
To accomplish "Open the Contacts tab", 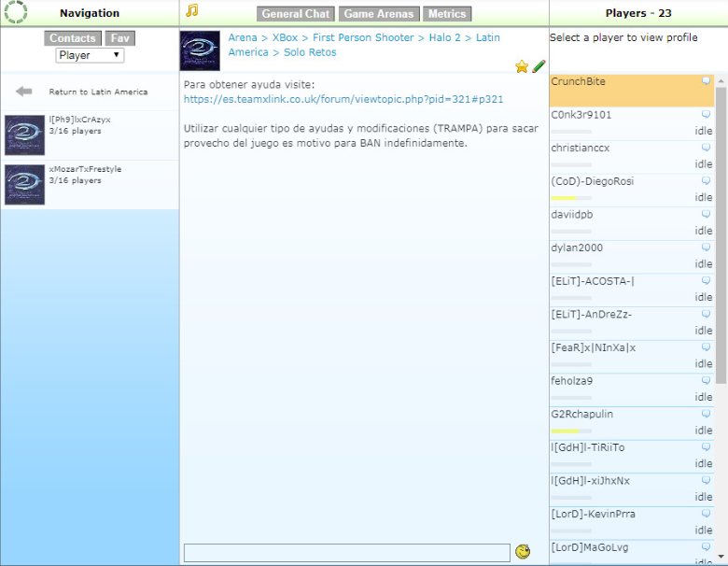I will click(x=73, y=38).
